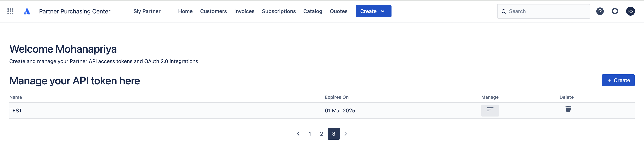Click the search magnifier icon

504,11
